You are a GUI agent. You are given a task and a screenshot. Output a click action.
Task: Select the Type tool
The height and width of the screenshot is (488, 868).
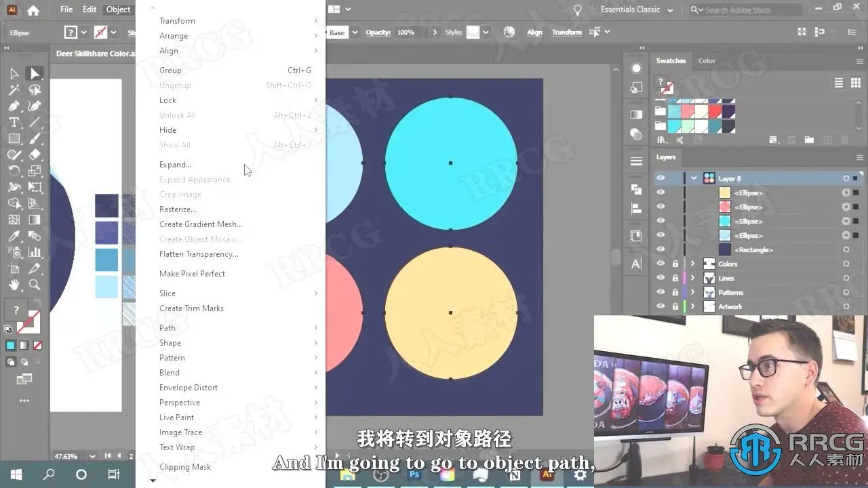(x=14, y=122)
